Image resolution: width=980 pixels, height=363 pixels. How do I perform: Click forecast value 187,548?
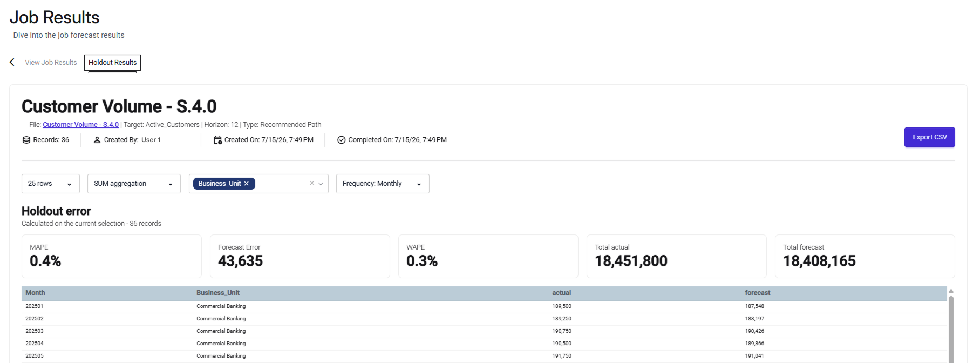[754, 306]
